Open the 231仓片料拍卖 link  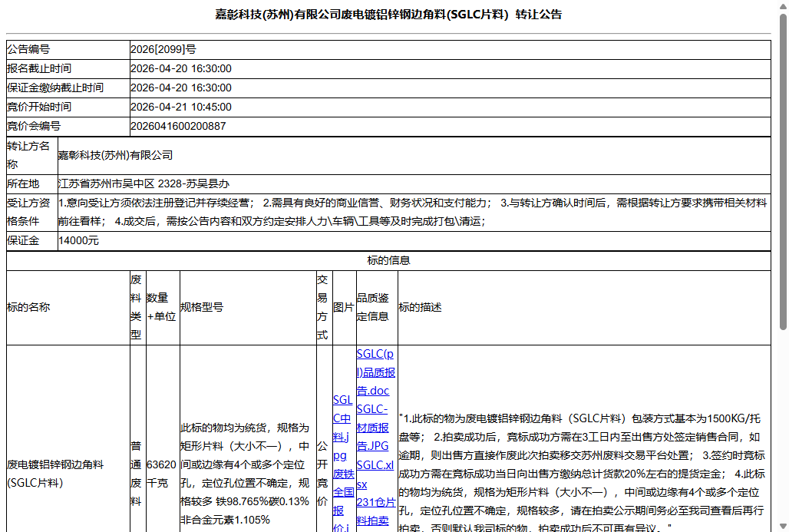click(376, 511)
